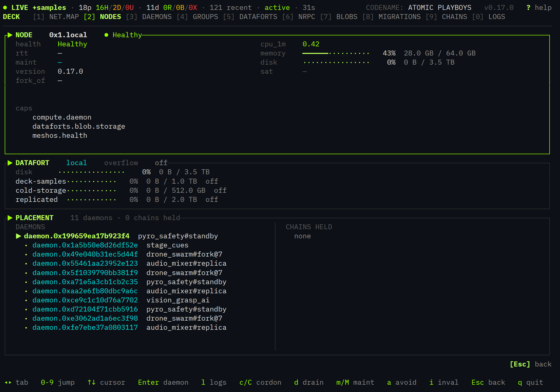Click the l logs shortcut

coord(214,382)
